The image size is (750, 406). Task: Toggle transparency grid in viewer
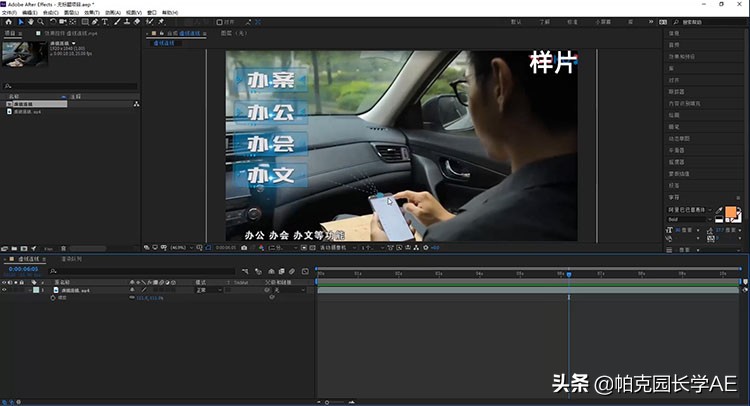[x=312, y=248]
